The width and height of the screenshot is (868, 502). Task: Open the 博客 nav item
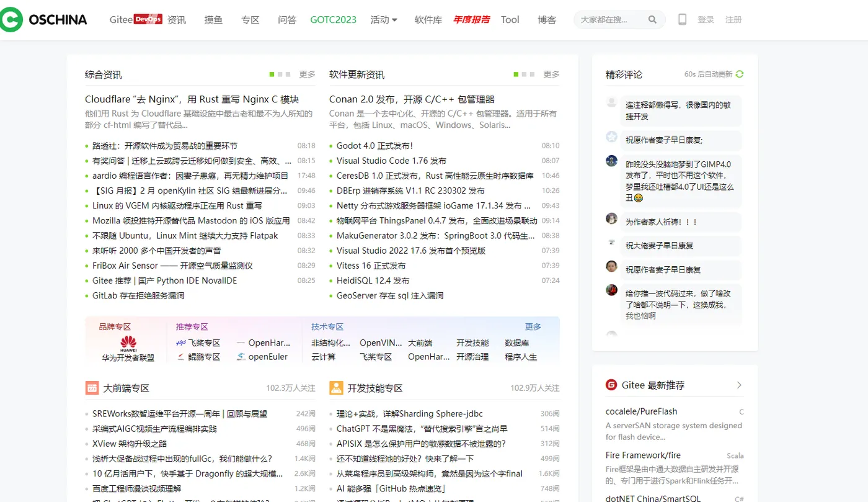(x=547, y=20)
